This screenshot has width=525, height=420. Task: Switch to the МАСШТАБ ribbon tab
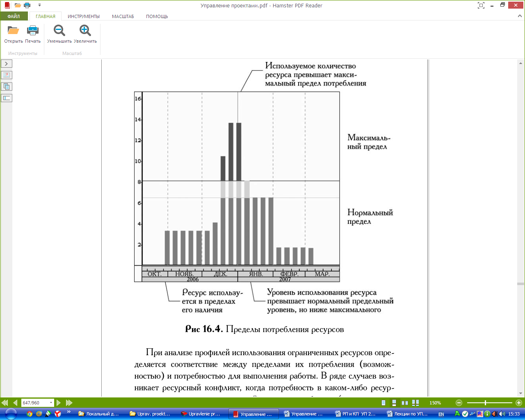pos(123,16)
